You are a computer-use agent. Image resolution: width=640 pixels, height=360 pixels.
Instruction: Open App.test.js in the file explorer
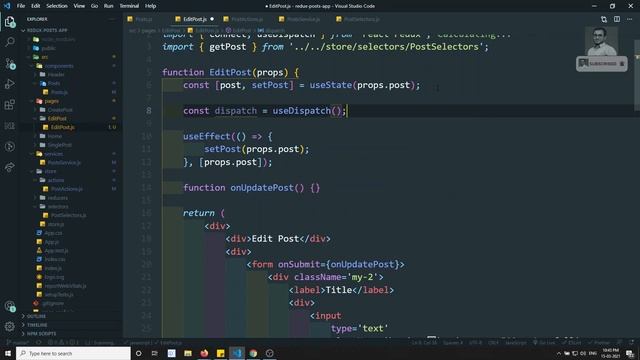56,251
